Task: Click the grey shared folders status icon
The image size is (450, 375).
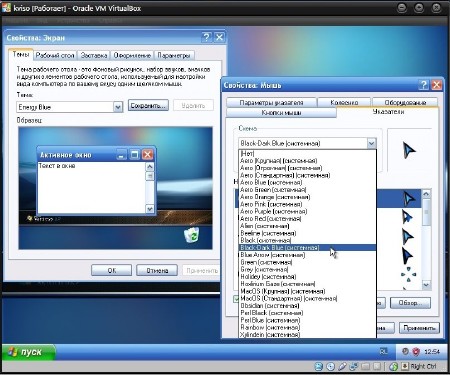Action: [x=365, y=366]
